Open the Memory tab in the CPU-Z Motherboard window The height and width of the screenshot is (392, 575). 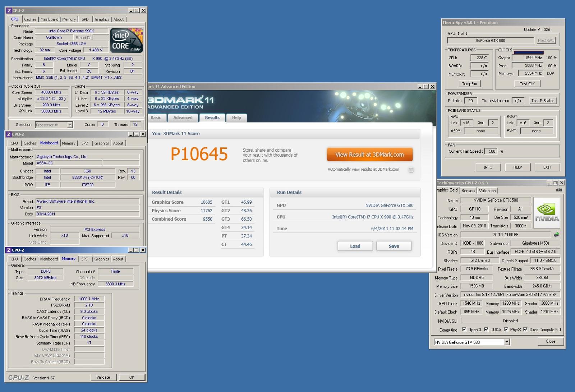pyautogui.click(x=69, y=143)
